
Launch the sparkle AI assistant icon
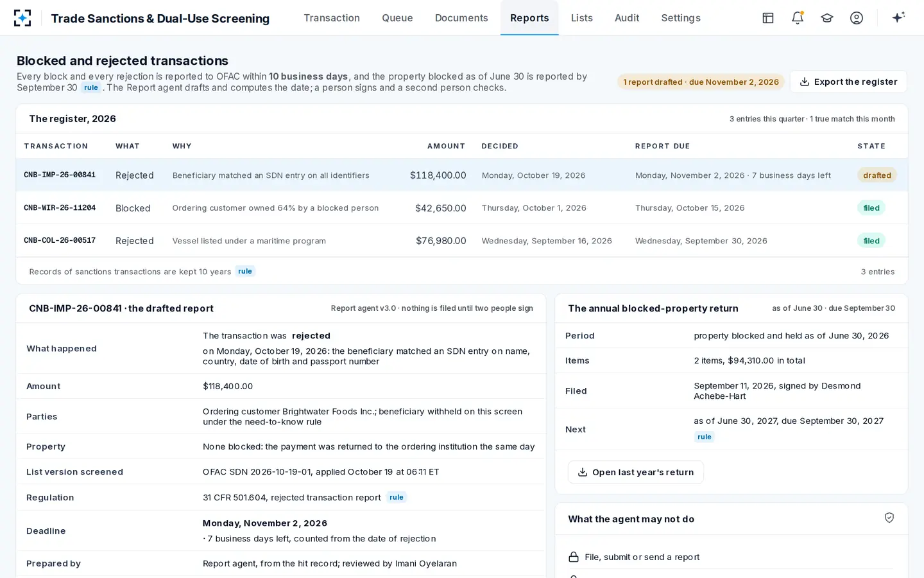tap(898, 17)
